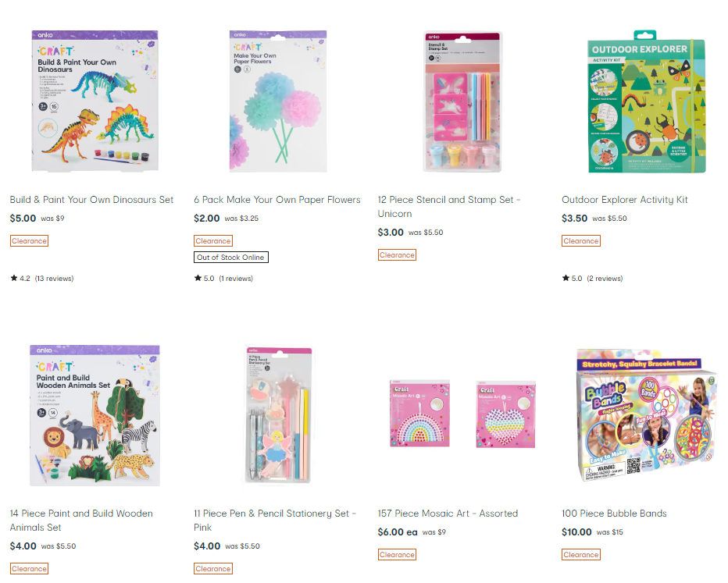Image resolution: width=728 pixels, height=583 pixels.
Task: Open Outdoor Explorer 5.0 star rating reviews
Action: click(x=592, y=279)
